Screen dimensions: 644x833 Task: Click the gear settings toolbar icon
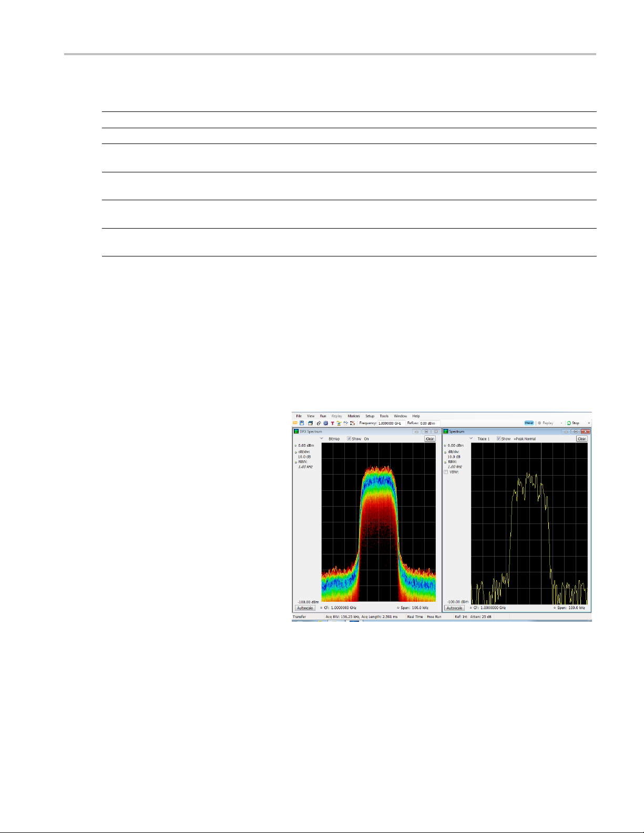[325, 423]
